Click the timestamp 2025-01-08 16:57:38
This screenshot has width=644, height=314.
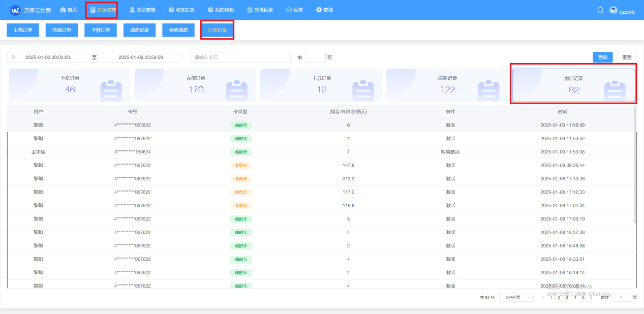562,232
